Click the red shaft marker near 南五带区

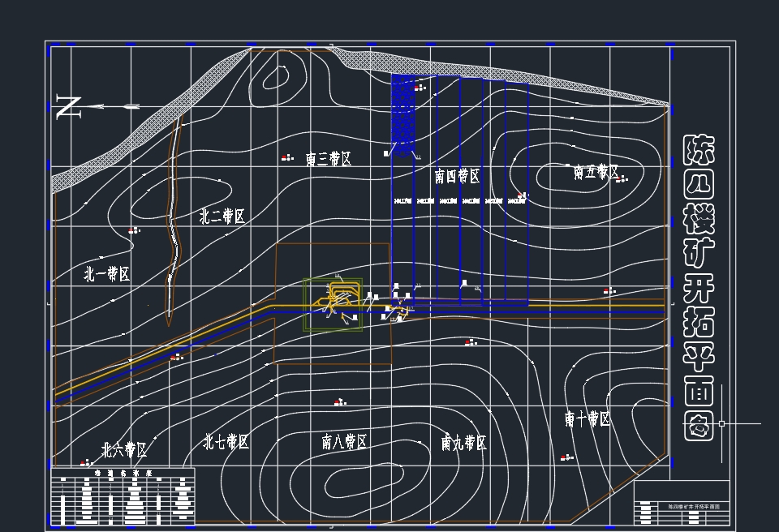pyautogui.click(x=618, y=178)
